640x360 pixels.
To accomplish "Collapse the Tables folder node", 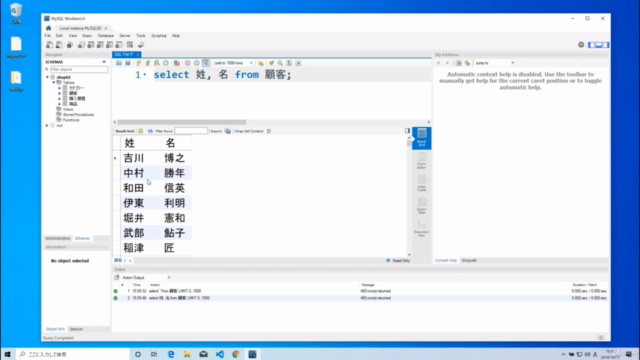I will (53, 82).
